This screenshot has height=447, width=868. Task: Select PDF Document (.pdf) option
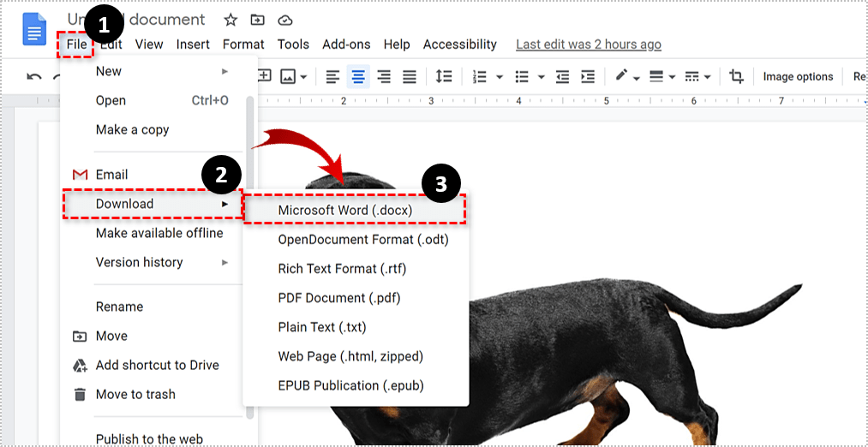point(338,298)
